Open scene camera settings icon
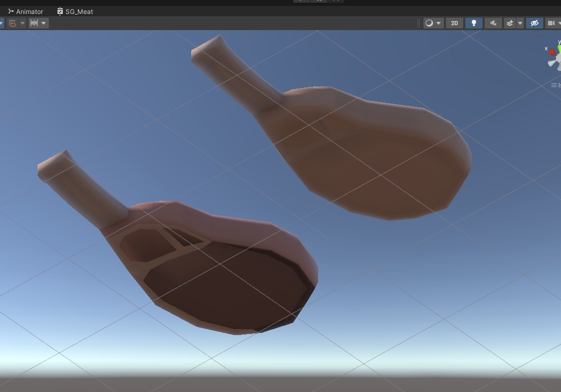Viewport: 561px width, 392px height. pos(551,23)
